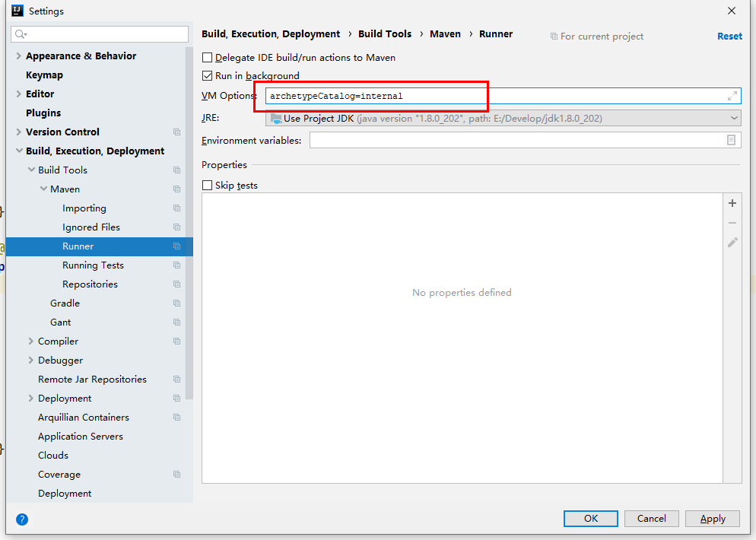
Task: Click project-level icon beside Arquillian Containers
Action: coord(177,418)
